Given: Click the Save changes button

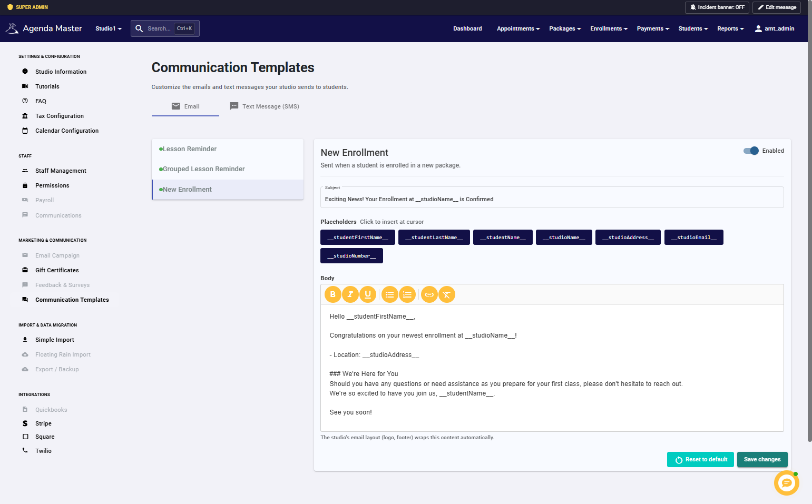Looking at the screenshot, I should pyautogui.click(x=762, y=459).
